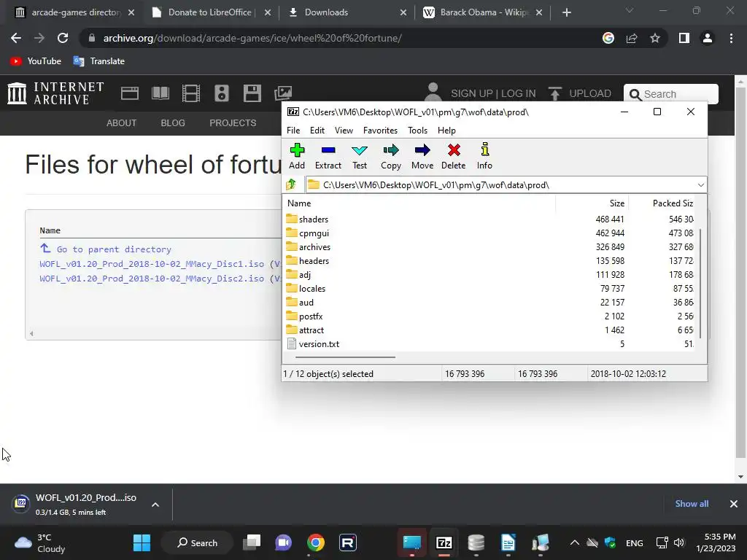Open the Chrome side panel icon
The height and width of the screenshot is (560, 747).
[684, 38]
